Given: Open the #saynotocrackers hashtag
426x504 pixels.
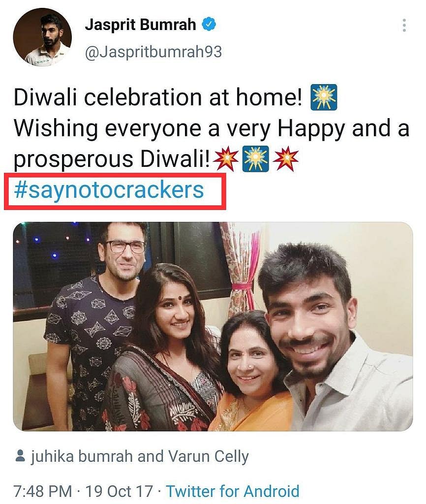Looking at the screenshot, I should [x=109, y=189].
